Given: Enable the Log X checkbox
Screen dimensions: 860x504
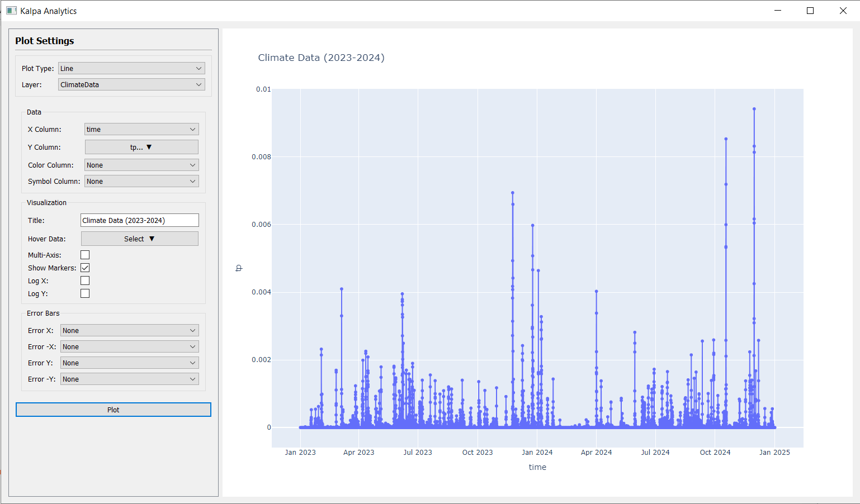Looking at the screenshot, I should tap(85, 281).
